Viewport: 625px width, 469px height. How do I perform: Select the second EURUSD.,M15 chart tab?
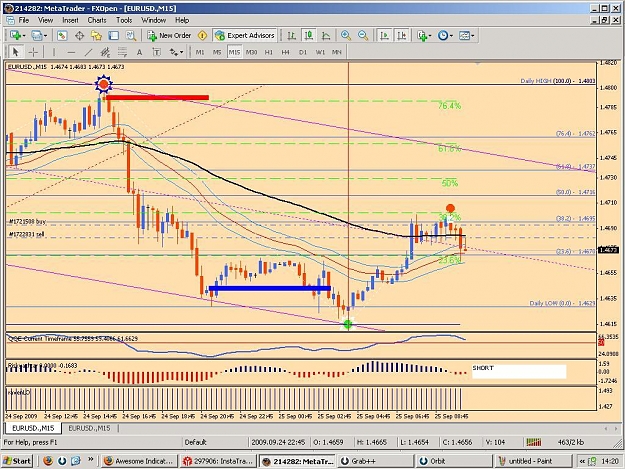pos(89,428)
